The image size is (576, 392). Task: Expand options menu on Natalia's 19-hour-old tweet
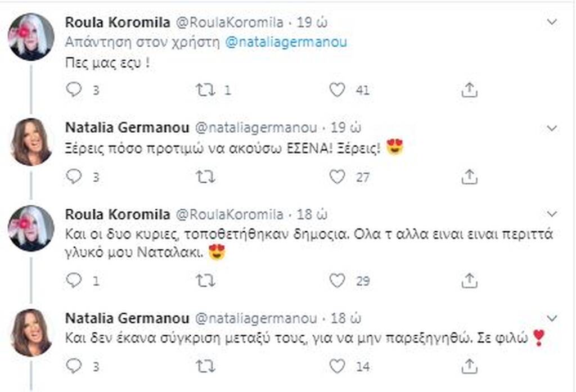[x=552, y=128]
